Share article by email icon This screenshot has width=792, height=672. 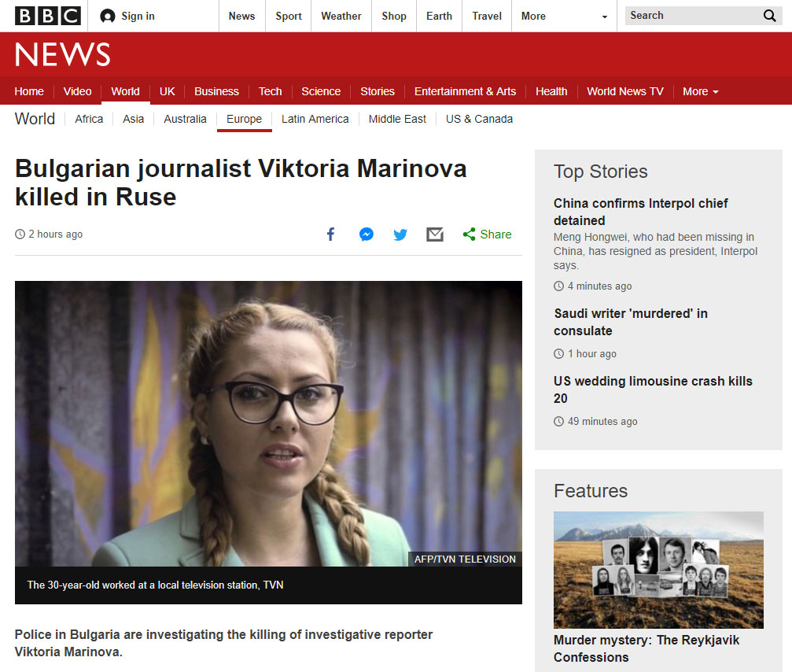pyautogui.click(x=435, y=234)
